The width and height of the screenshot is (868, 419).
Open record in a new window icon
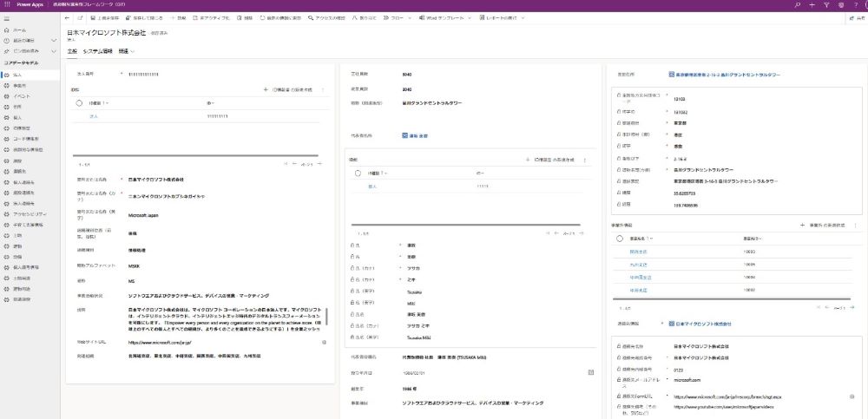79,18
